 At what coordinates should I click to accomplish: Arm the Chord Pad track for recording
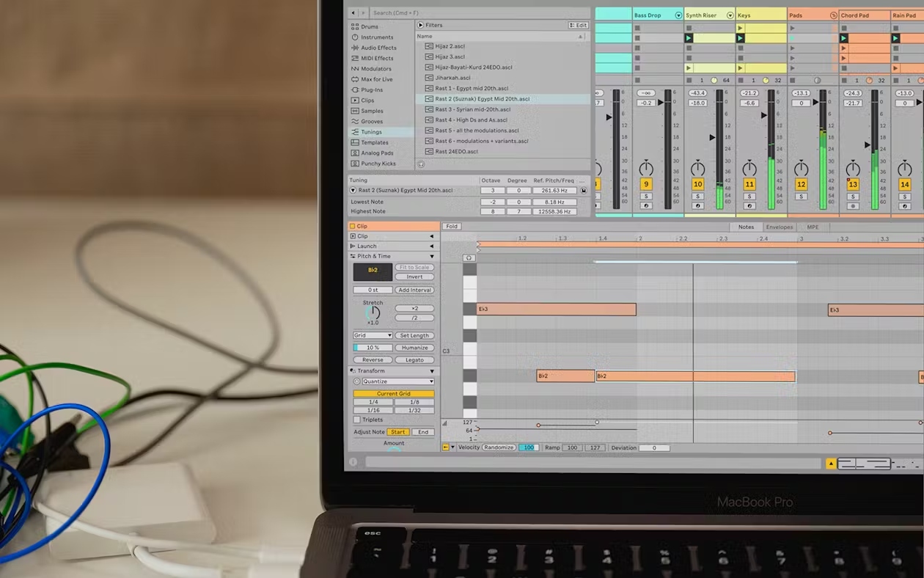click(x=853, y=206)
